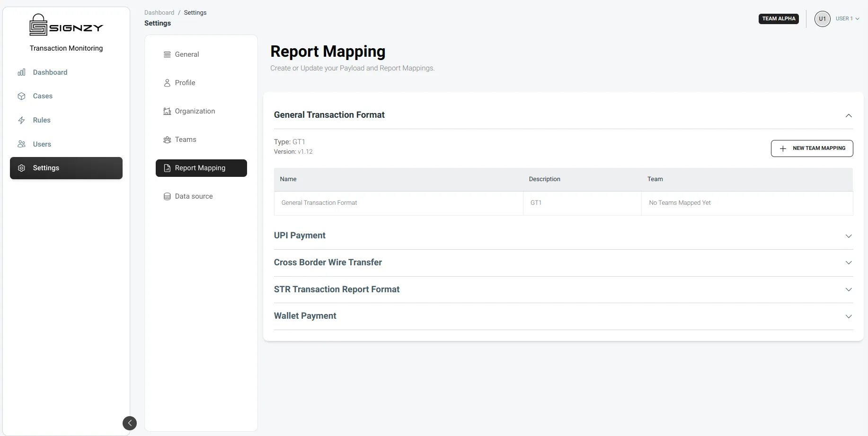Click the Dashboard bar chart icon
868x436 pixels.
click(x=21, y=72)
